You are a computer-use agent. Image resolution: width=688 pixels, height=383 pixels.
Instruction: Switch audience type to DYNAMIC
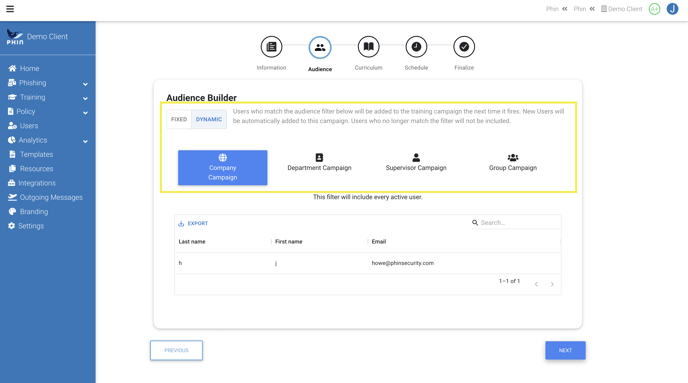click(x=209, y=119)
